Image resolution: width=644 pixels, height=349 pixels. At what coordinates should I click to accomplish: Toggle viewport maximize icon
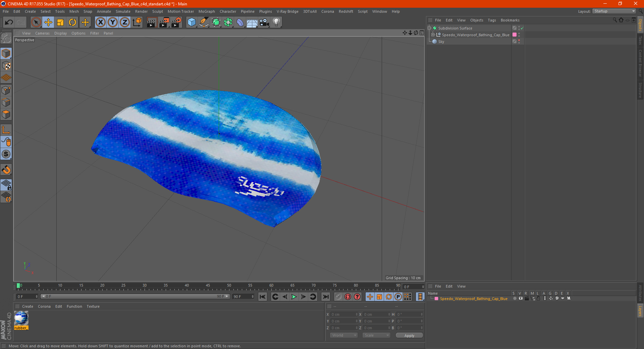(422, 33)
